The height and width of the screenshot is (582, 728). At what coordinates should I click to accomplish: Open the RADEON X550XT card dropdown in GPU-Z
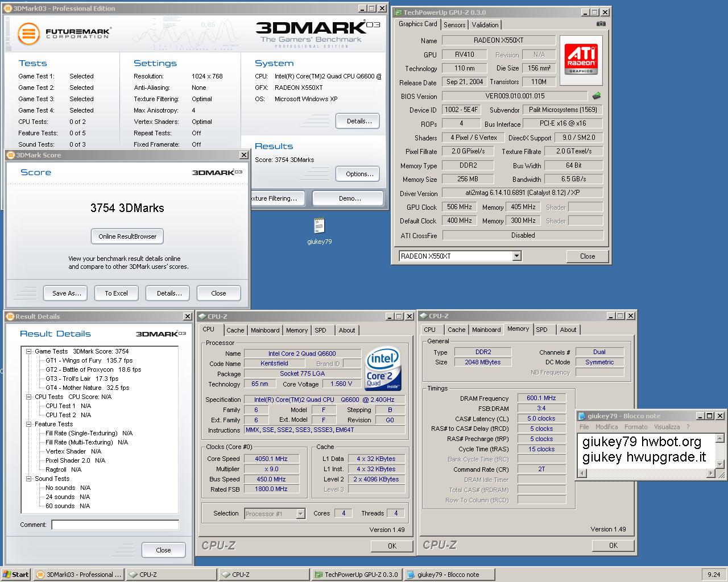[516, 256]
